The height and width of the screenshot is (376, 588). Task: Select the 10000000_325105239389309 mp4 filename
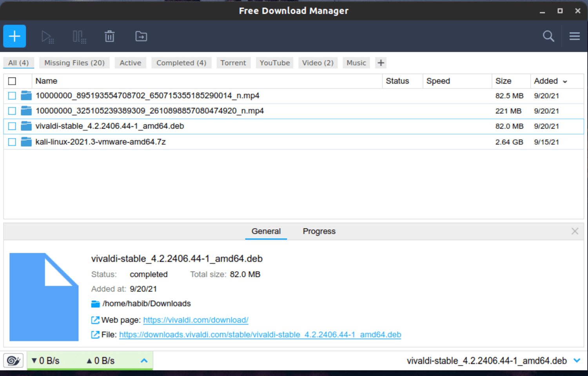150,111
